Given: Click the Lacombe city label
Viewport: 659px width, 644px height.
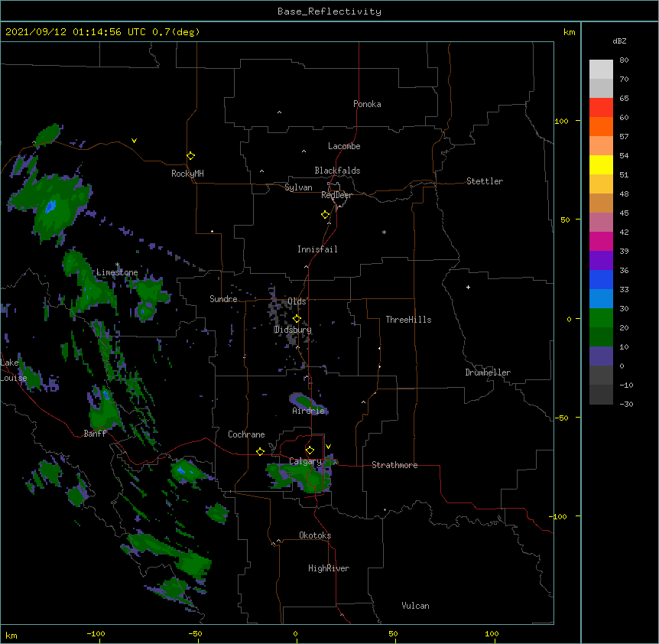Looking at the screenshot, I should point(344,146).
